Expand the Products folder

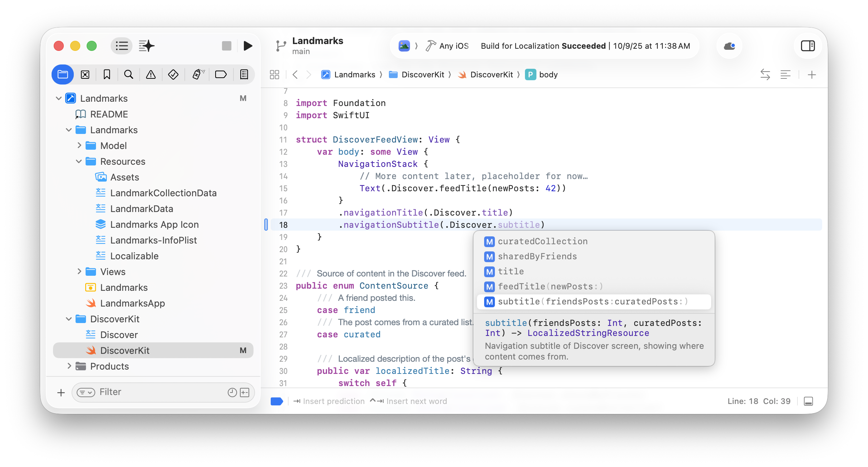pyautogui.click(x=69, y=366)
